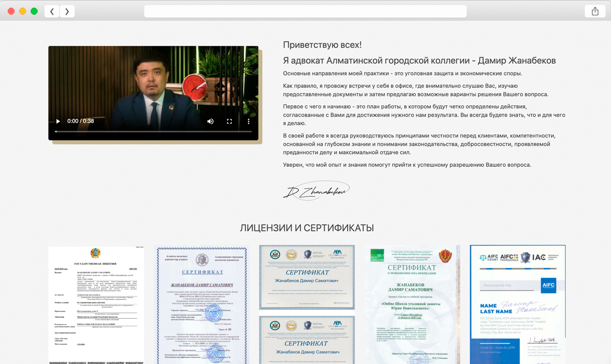Open the state license document thumbnail
This screenshot has height=364, width=611.
[x=96, y=304]
